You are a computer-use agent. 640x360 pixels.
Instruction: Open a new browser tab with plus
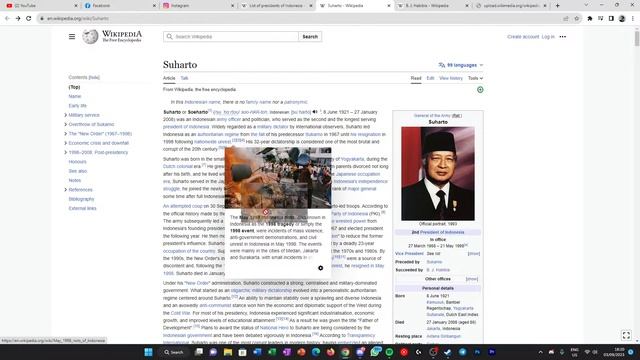click(558, 6)
